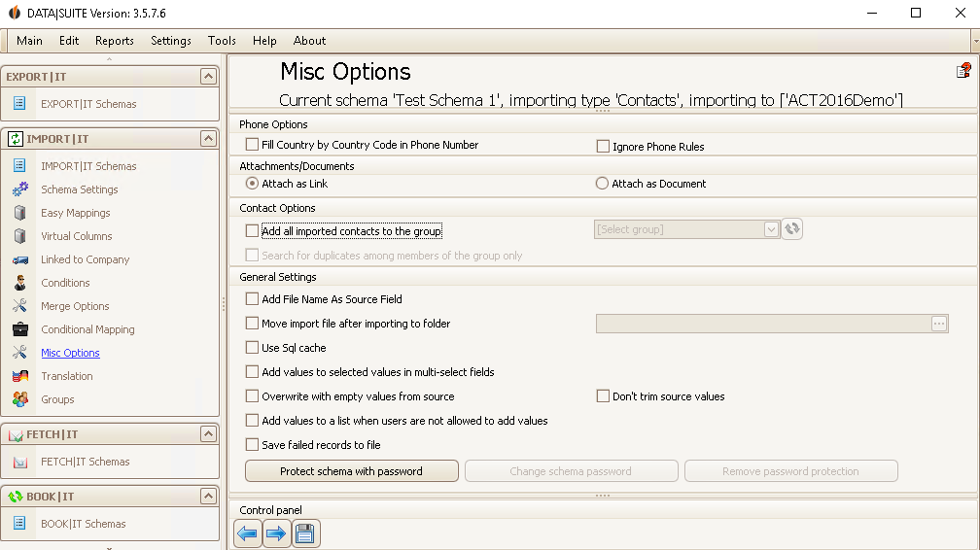Click the Misc Options tools icon
Screen dimensions: 980x550
[x=20, y=353]
